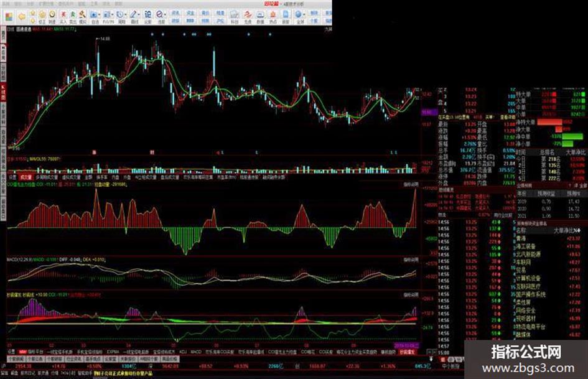The image size is (588, 379).
Task: Click 指标说明 button in the bottom indicator panel
Action: click(x=411, y=295)
